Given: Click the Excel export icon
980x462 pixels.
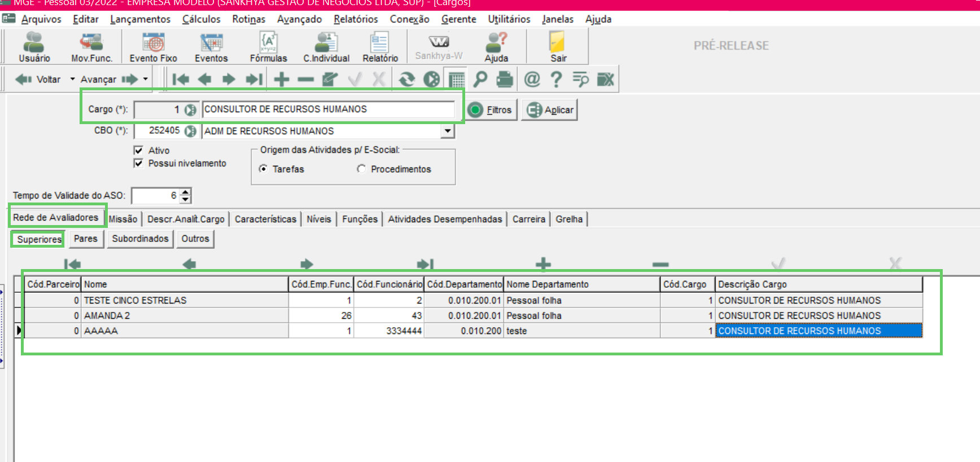Looking at the screenshot, I should (x=605, y=80).
